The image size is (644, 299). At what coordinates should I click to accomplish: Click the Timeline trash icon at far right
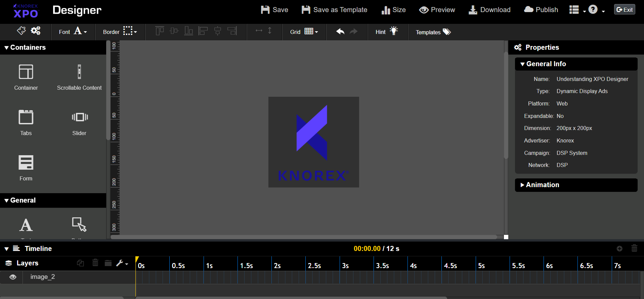pyautogui.click(x=634, y=248)
